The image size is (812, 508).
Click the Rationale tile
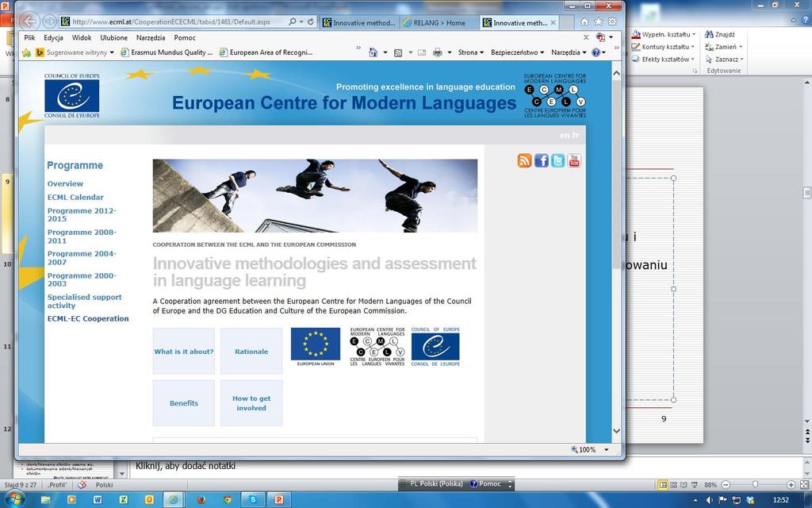pos(251,351)
